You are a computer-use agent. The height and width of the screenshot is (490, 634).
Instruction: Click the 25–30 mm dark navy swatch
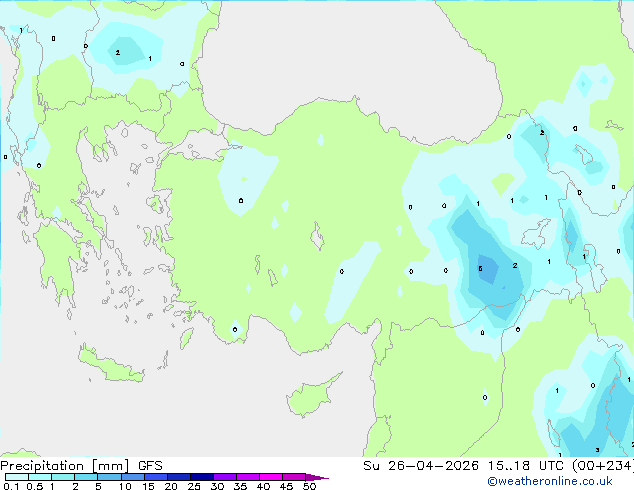[202, 477]
